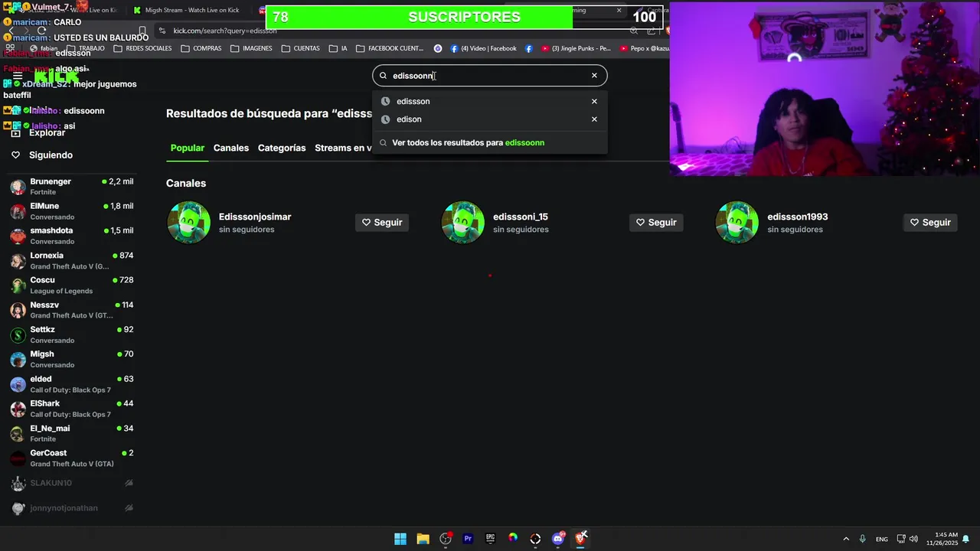Follow the Edisssonjosimar channel

tap(382, 222)
